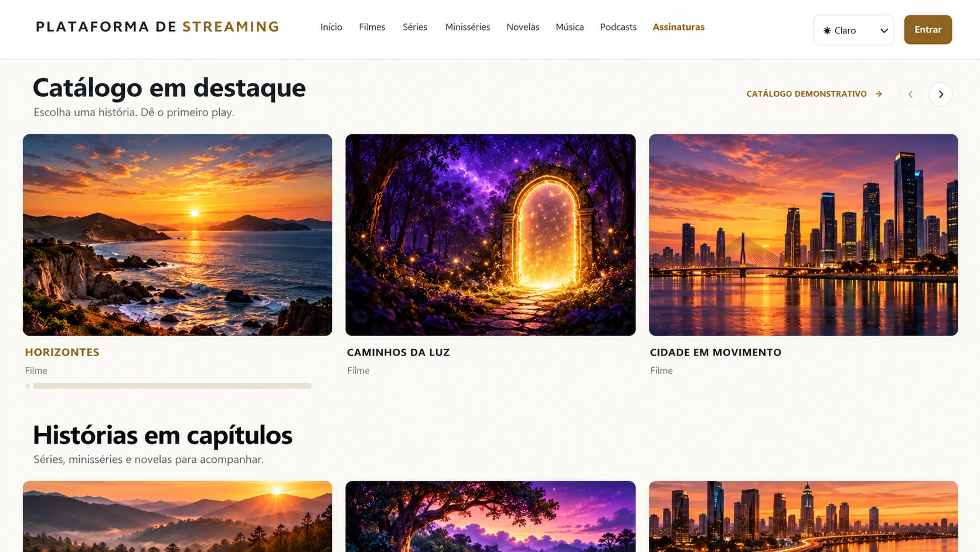
Task: Click the Filme label under Cidade em Movimento
Action: tap(661, 371)
